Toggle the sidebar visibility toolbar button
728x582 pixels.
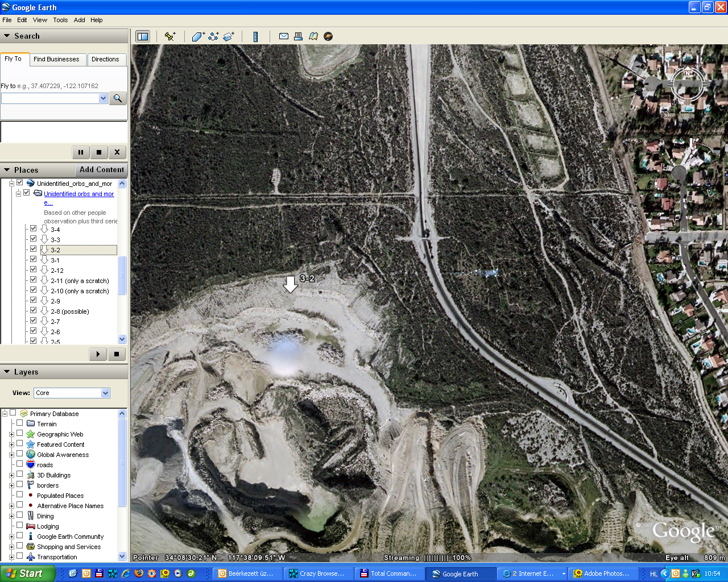(x=143, y=36)
